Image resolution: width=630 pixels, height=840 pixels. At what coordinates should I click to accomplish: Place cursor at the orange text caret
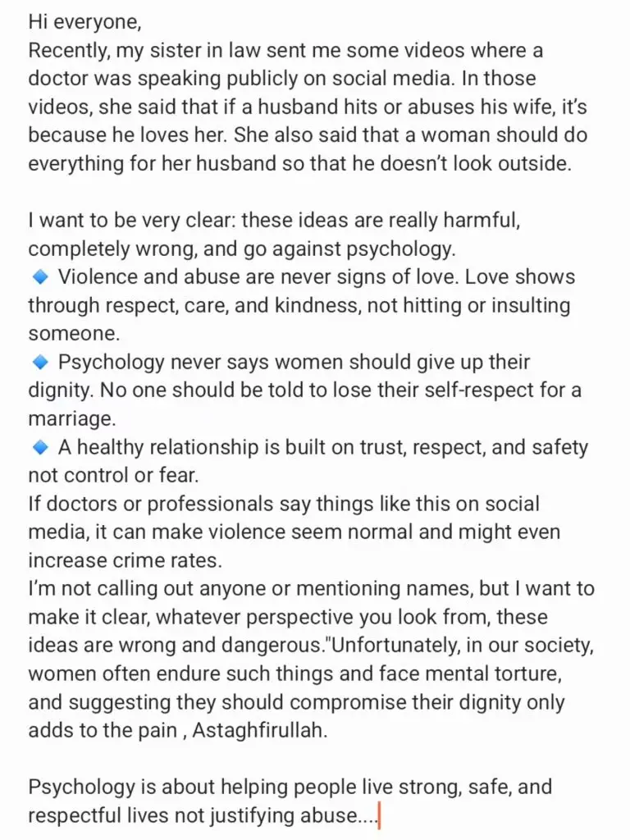[x=379, y=815]
